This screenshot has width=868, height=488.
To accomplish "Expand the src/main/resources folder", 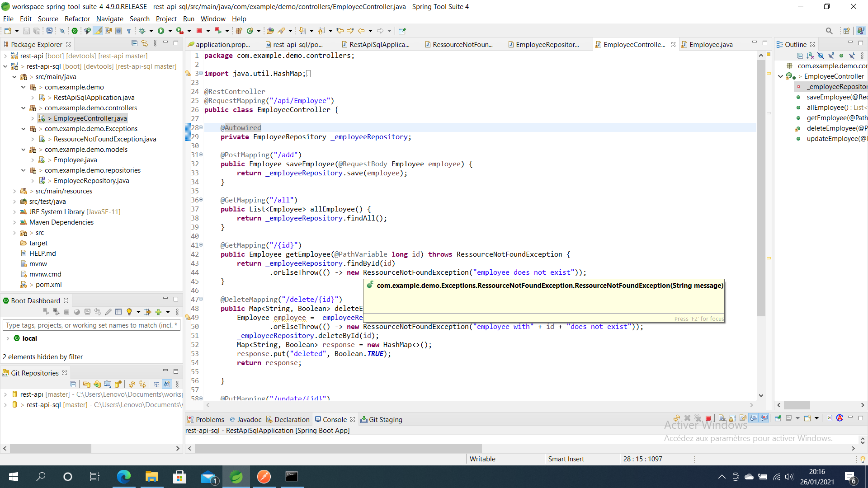I will click(x=14, y=191).
